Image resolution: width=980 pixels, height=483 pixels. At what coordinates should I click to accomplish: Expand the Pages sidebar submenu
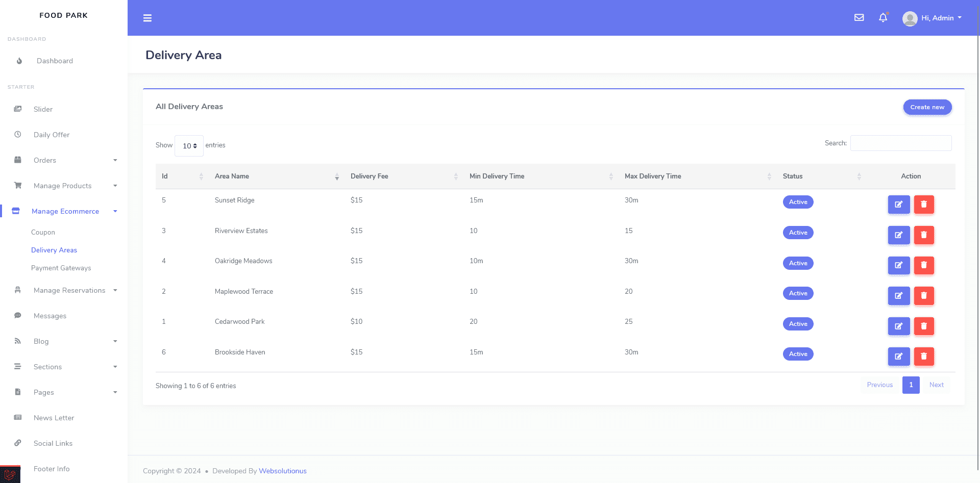115,392
